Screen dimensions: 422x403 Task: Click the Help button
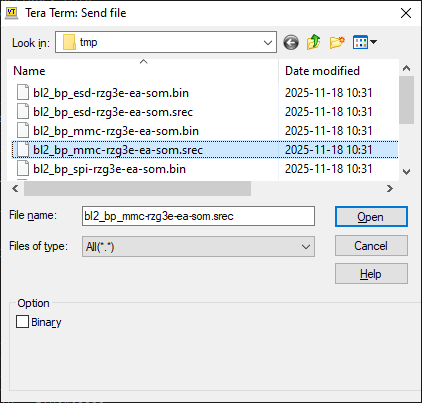[x=371, y=274]
